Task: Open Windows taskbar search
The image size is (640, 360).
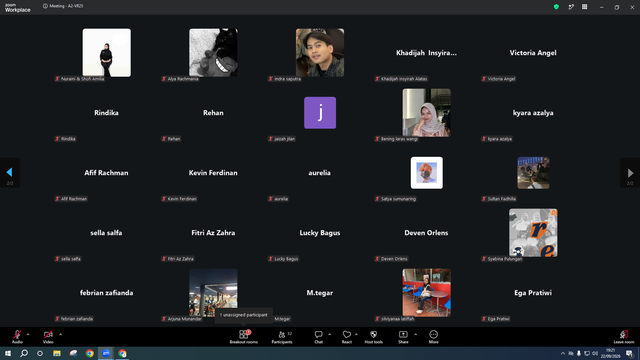Action: pyautogui.click(x=24, y=353)
